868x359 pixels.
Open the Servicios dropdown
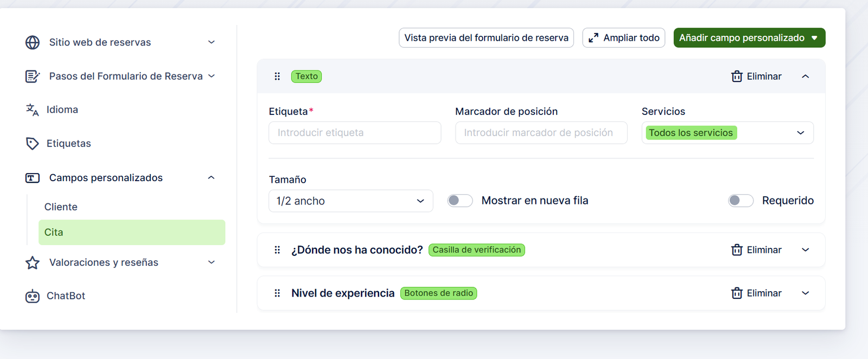727,133
